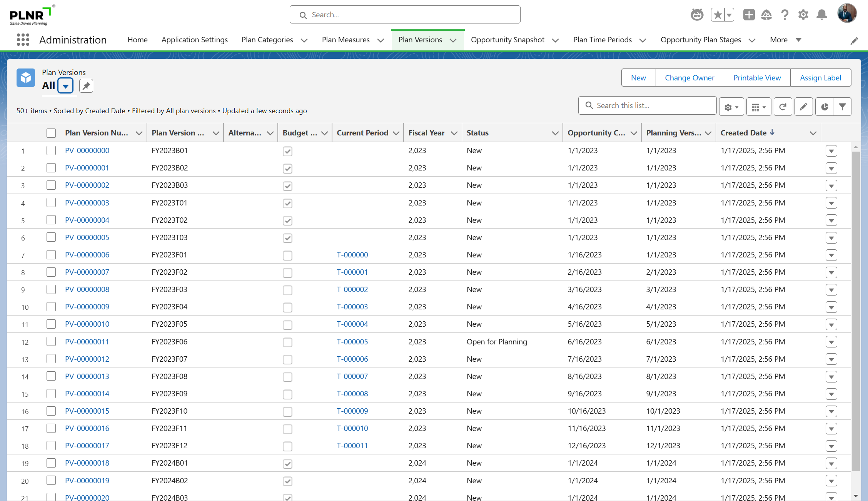868x501 pixels.
Task: Click the Change Owner button
Action: [x=689, y=78]
